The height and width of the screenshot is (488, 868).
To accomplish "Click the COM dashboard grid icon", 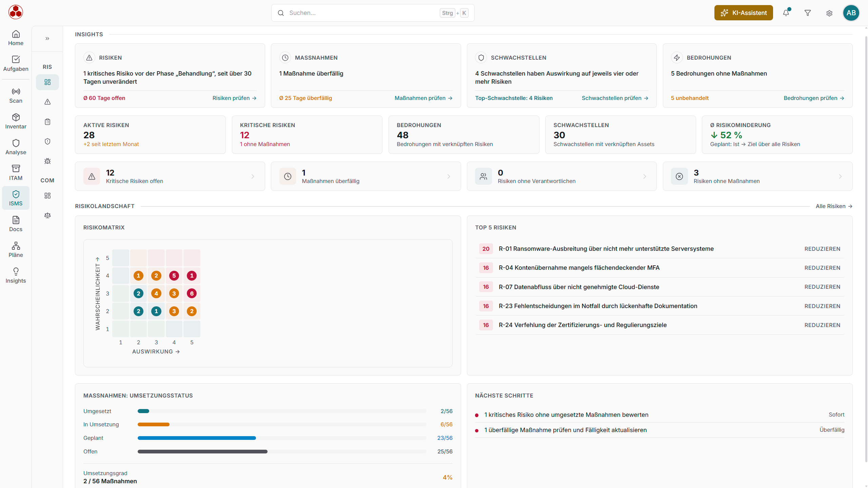I will pos(47,196).
